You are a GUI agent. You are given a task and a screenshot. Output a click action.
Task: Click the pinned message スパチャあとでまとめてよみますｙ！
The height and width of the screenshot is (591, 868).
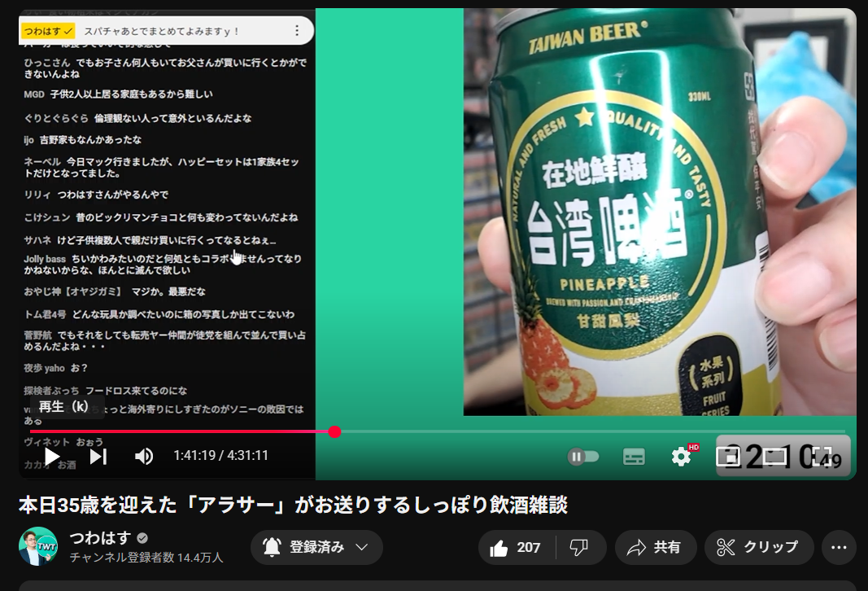(x=161, y=32)
